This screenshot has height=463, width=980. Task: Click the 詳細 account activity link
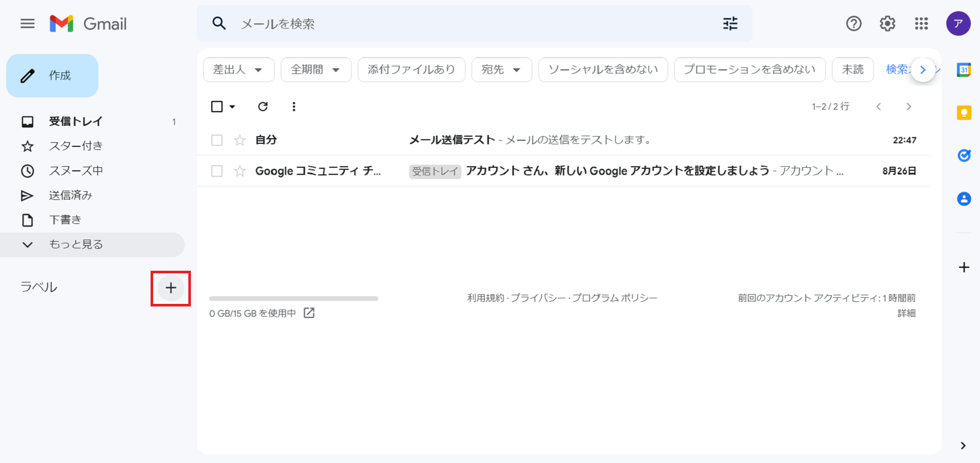(x=906, y=313)
